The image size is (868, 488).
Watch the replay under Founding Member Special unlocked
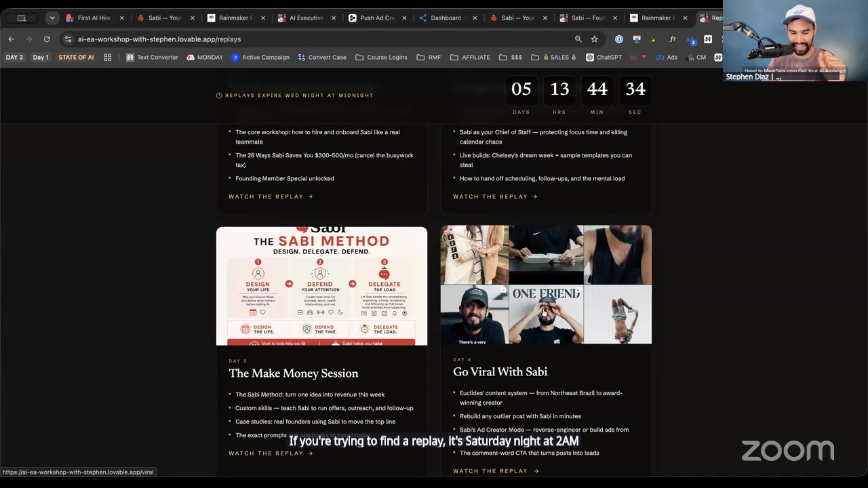click(x=271, y=197)
